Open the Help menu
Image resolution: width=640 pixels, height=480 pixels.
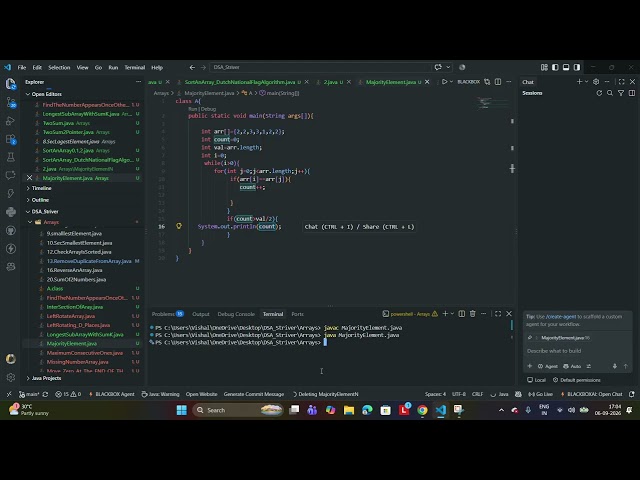[x=157, y=67]
